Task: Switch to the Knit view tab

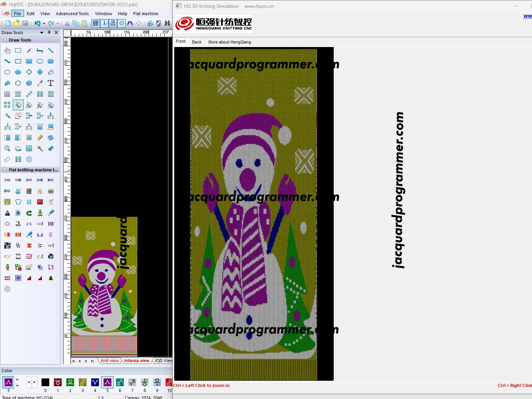Action: [109, 361]
